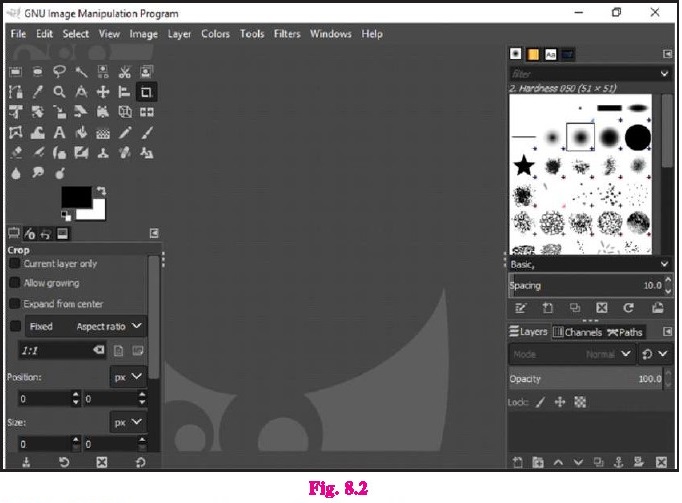Image resolution: width=682 pixels, height=503 pixels.
Task: Select the star brush thumbnail
Action: point(524,166)
